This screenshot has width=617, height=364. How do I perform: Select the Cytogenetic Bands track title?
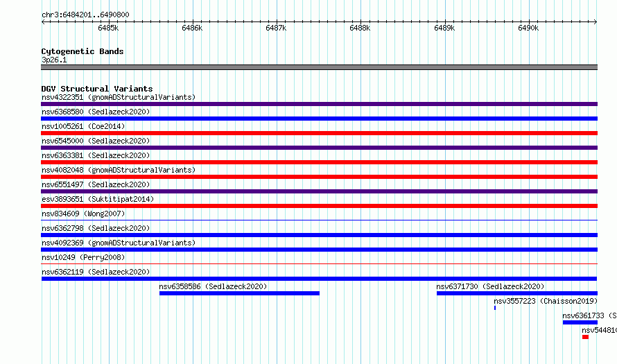tap(82, 51)
